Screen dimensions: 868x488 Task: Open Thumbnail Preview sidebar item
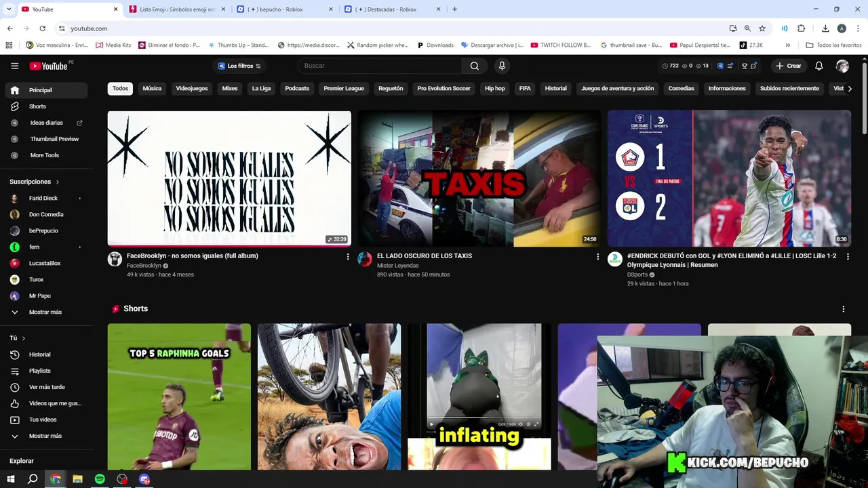(46, 139)
